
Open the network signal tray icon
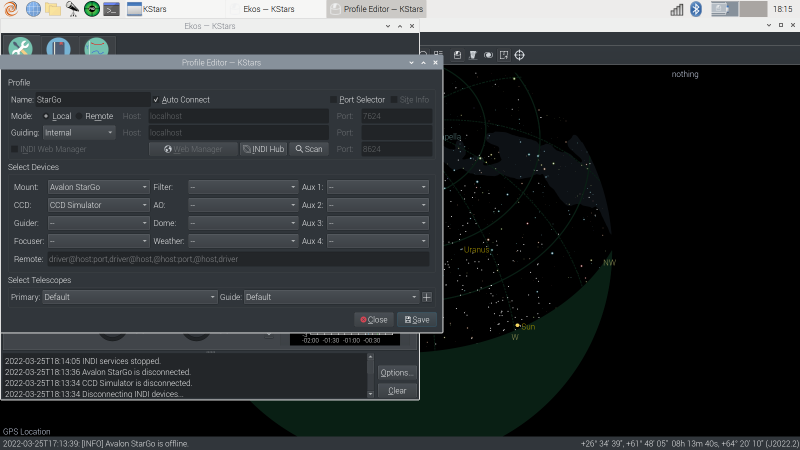(x=677, y=9)
